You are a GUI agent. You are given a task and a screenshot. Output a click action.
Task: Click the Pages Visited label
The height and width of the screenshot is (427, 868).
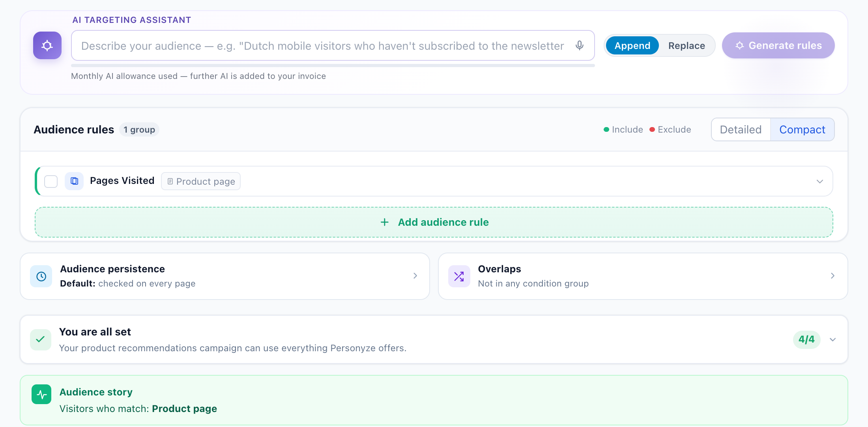(x=122, y=181)
